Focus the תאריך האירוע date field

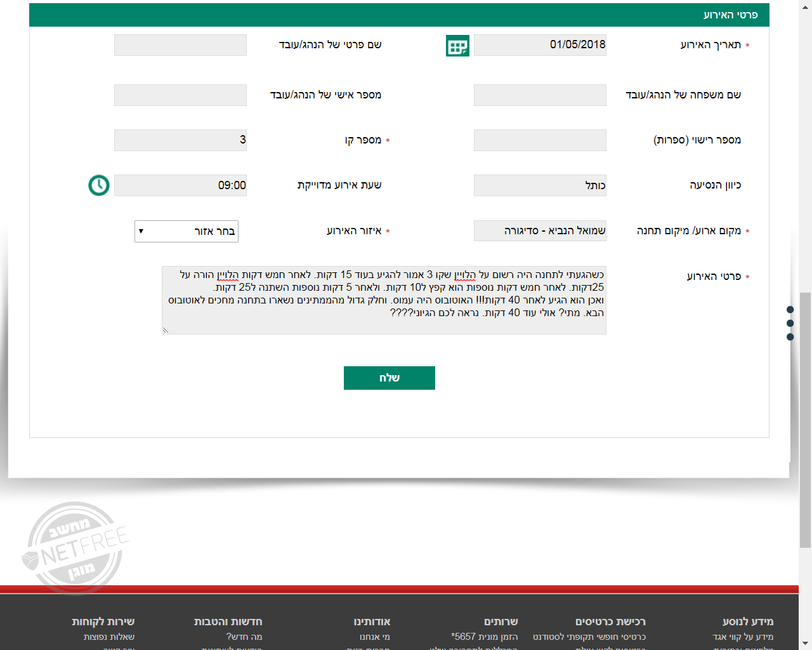pos(540,45)
